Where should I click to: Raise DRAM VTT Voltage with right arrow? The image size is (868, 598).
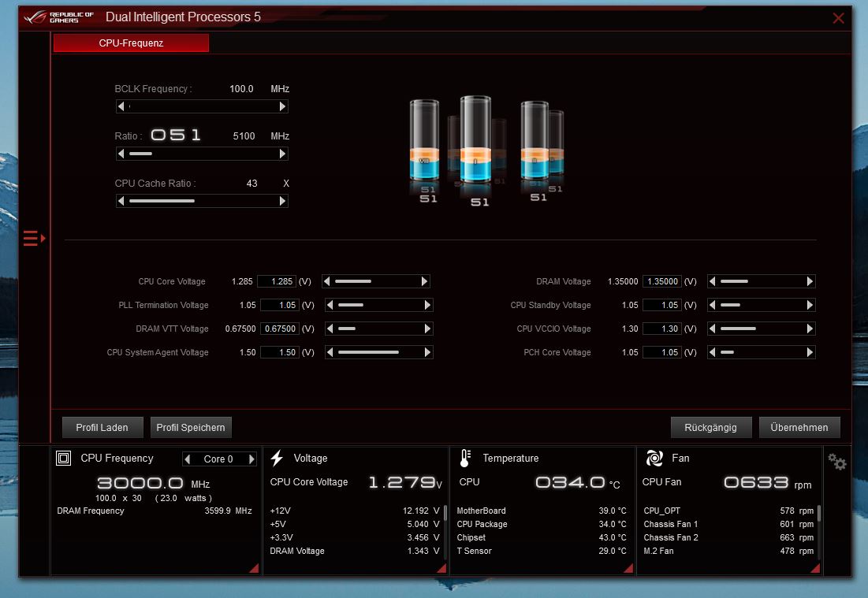pos(427,329)
